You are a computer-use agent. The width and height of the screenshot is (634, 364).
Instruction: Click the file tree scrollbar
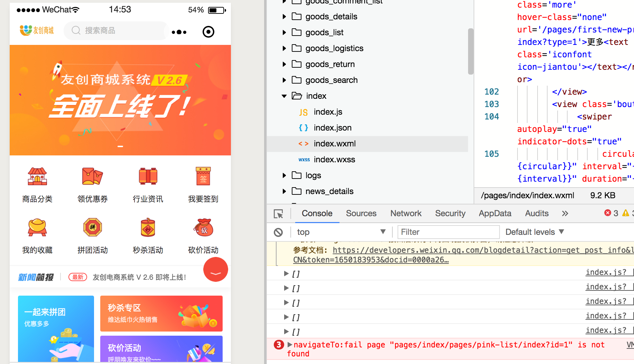pos(471,51)
